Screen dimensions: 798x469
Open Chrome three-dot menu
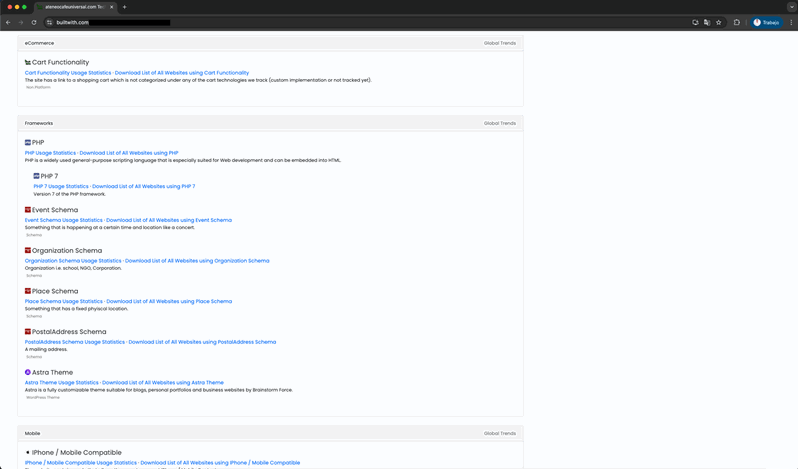pos(791,22)
